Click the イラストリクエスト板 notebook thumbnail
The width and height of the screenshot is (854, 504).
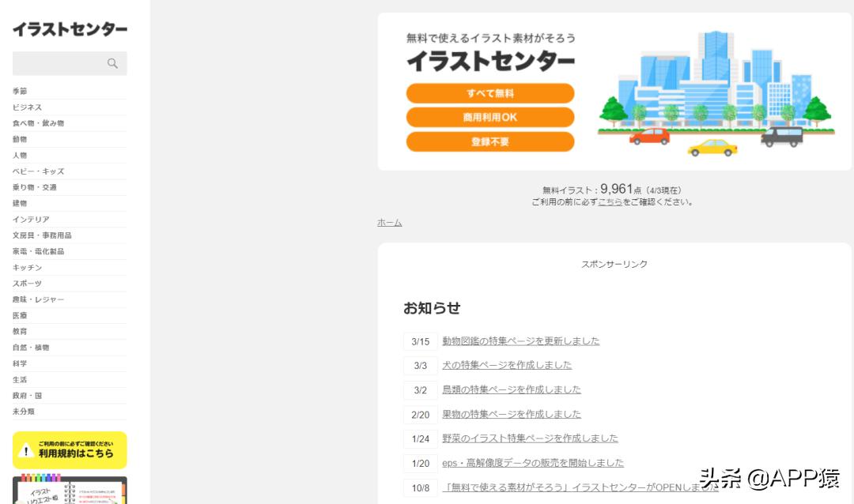pyautogui.click(x=70, y=490)
